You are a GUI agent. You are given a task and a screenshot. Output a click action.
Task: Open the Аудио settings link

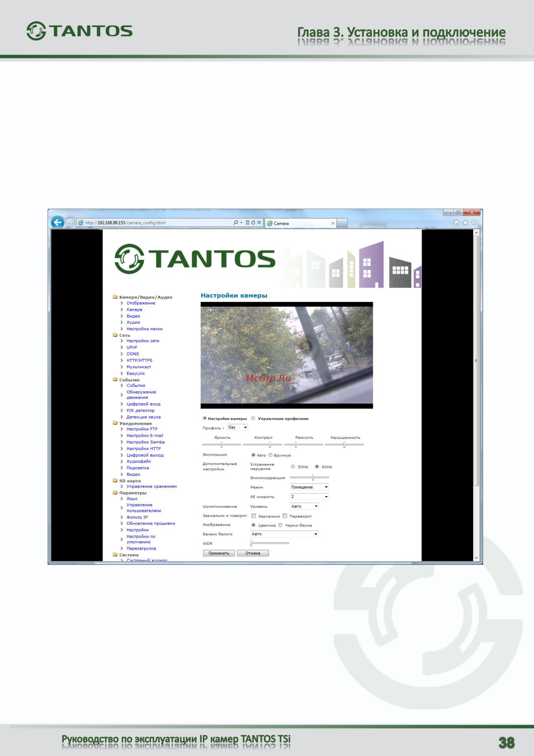(133, 322)
